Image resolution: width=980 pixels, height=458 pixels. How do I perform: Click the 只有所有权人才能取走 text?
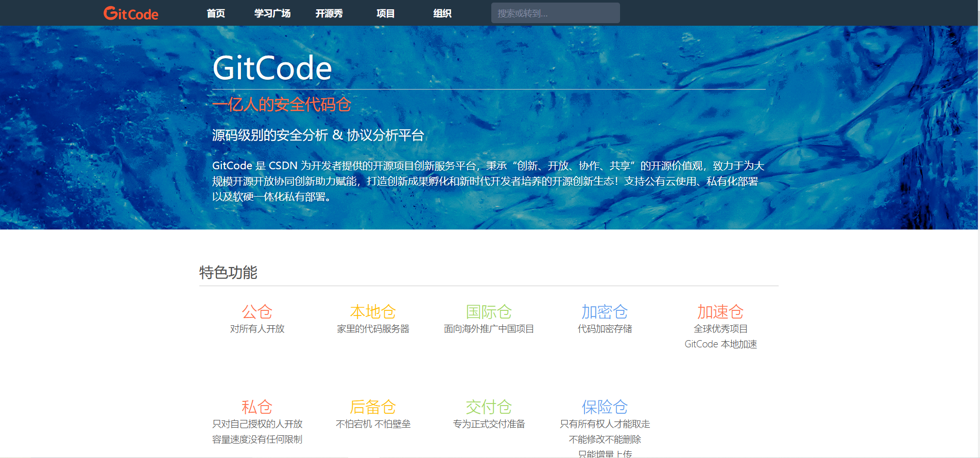coord(605,424)
